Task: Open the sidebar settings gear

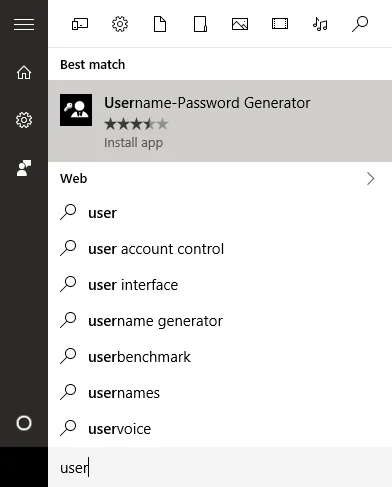Action: tap(24, 120)
